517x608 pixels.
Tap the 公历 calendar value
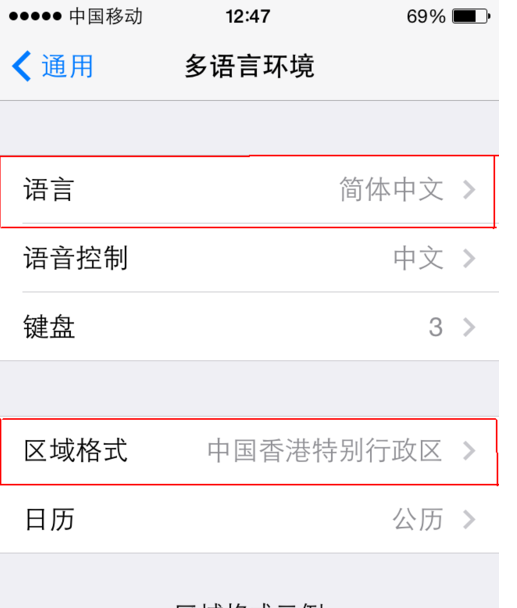tap(418, 519)
